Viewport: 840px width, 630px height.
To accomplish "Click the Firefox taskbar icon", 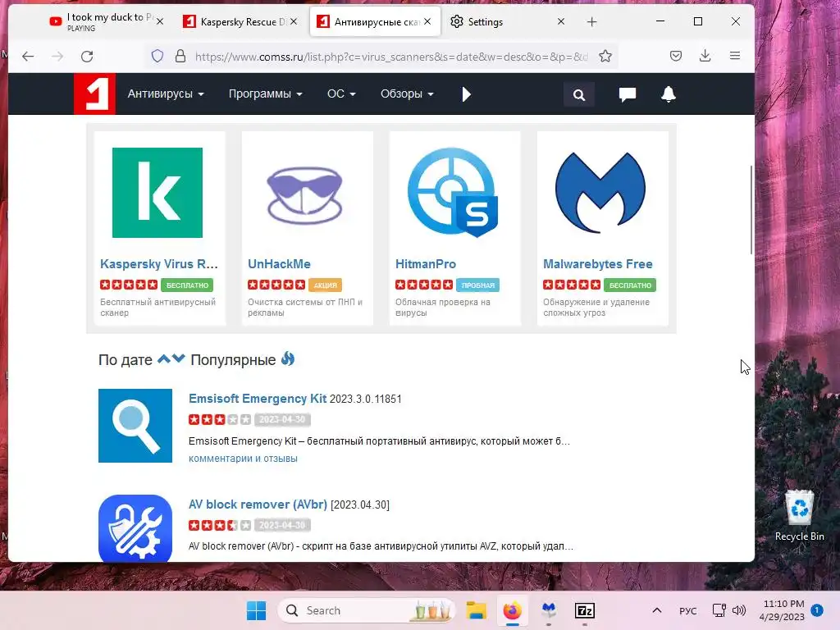I will click(x=512, y=610).
